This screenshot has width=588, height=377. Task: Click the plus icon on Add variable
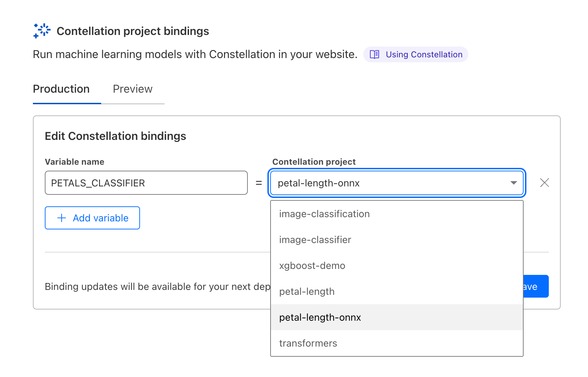click(x=61, y=218)
